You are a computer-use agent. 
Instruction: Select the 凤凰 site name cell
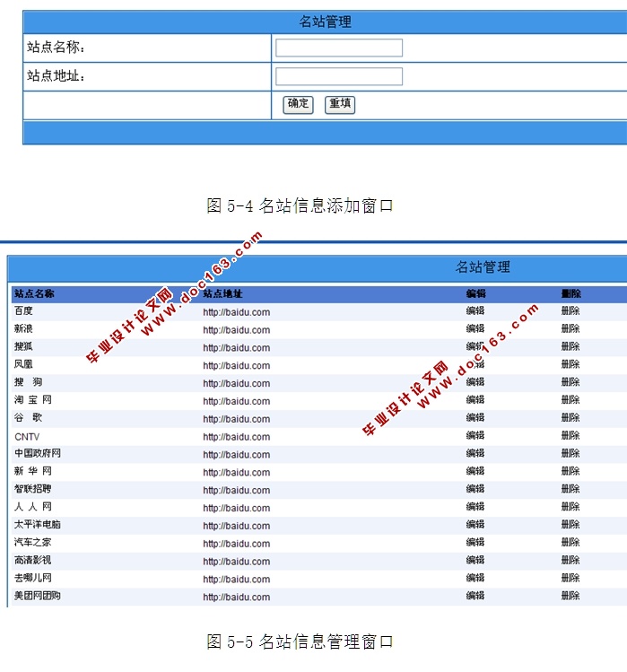pyautogui.click(x=23, y=365)
